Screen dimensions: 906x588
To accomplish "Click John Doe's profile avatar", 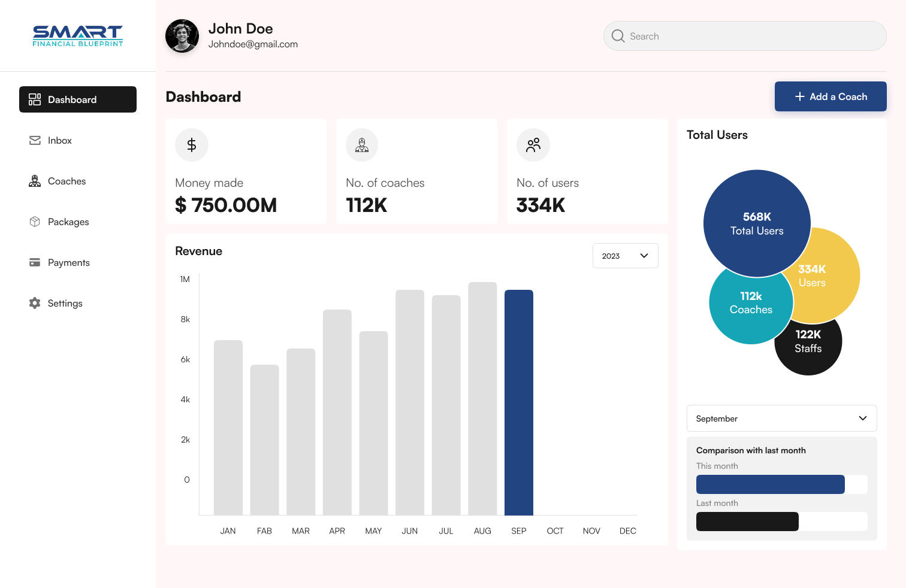I will 182,36.
